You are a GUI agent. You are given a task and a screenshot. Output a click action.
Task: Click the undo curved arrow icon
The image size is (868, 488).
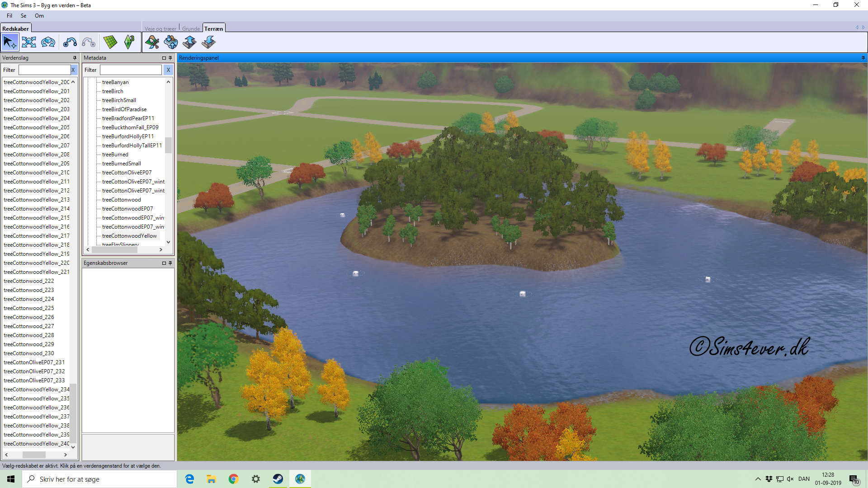(x=70, y=42)
